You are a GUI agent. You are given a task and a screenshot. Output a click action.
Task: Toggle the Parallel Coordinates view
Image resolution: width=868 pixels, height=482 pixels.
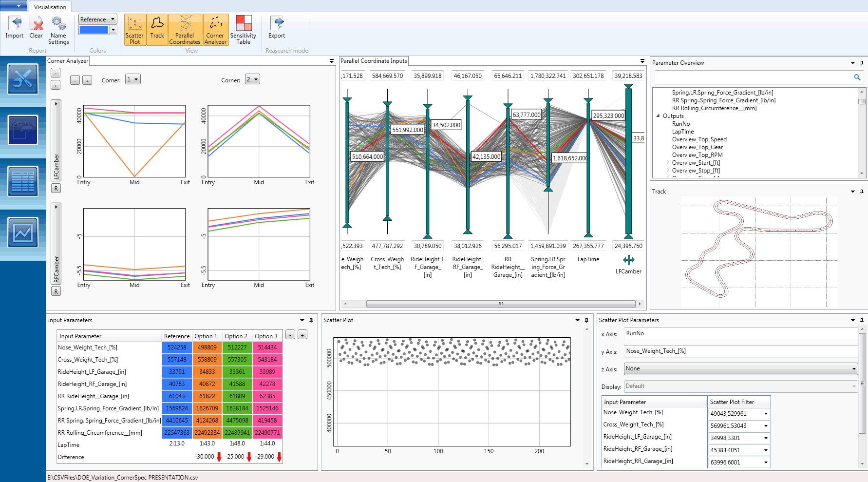(185, 30)
